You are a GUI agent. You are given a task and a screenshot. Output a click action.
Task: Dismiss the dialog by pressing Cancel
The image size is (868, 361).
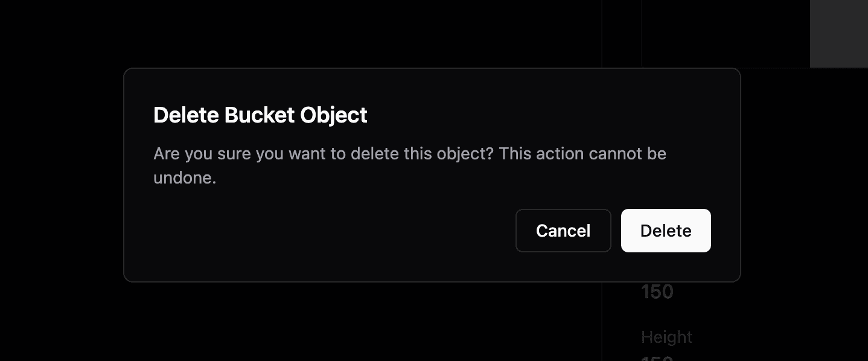563,231
